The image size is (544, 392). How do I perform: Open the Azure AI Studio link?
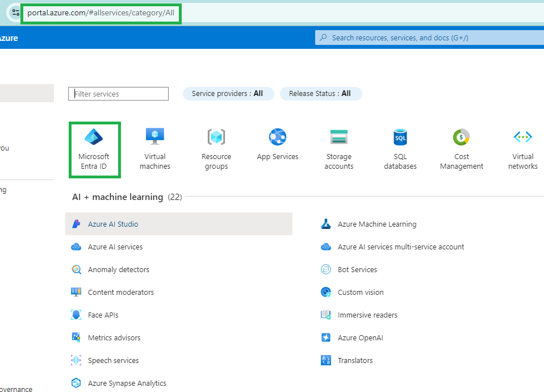point(113,224)
